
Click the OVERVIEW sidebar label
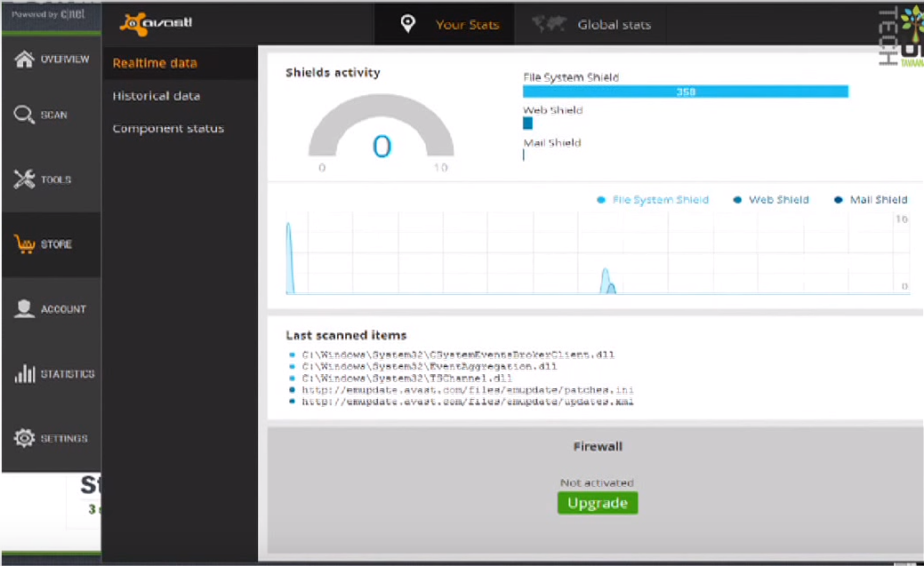pos(65,59)
